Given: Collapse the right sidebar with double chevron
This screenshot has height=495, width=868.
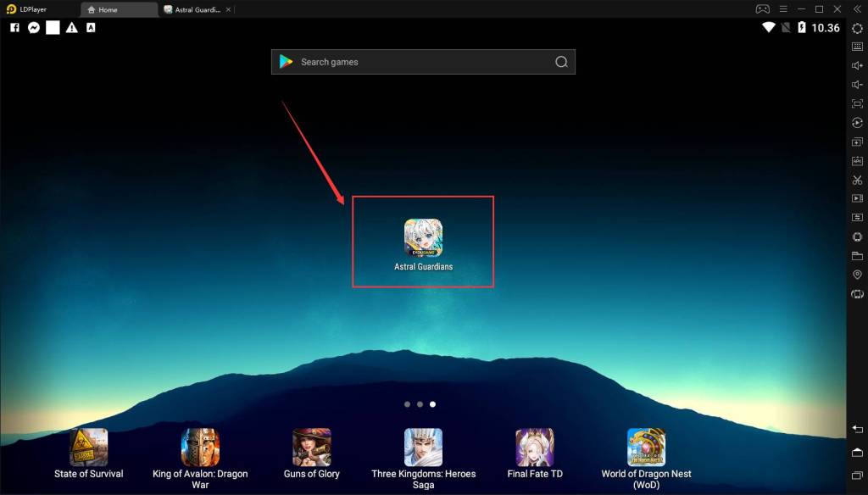Looking at the screenshot, I should pyautogui.click(x=857, y=9).
